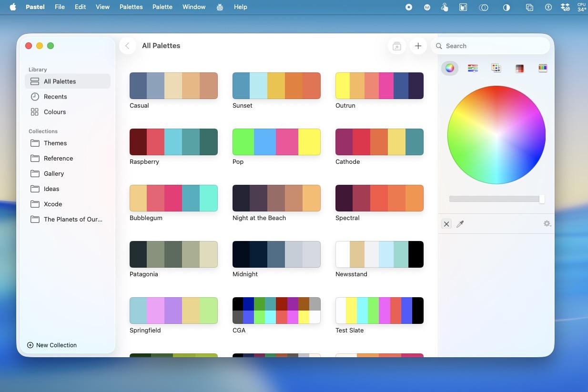
Task: Activate the eyedropper colour sampler
Action: tap(460, 224)
